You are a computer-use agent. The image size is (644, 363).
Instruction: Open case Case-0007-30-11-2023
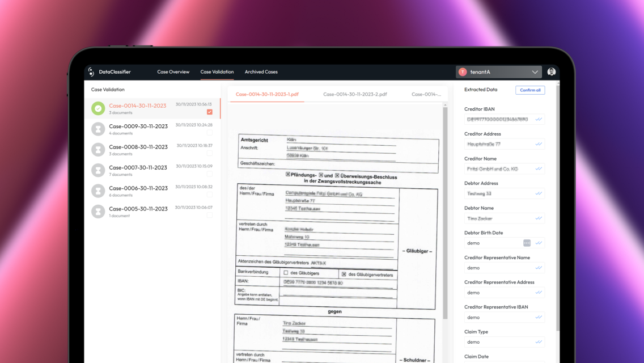coord(152,170)
